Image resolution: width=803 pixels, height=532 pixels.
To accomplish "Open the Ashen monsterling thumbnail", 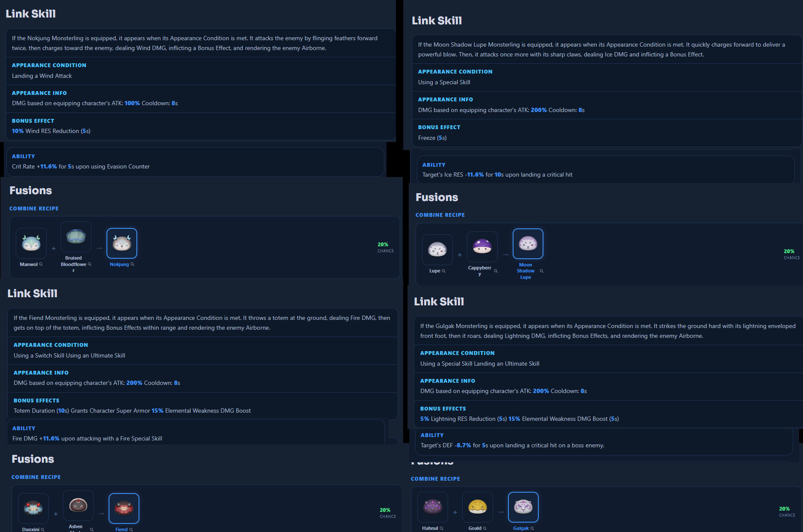I will tap(78, 505).
